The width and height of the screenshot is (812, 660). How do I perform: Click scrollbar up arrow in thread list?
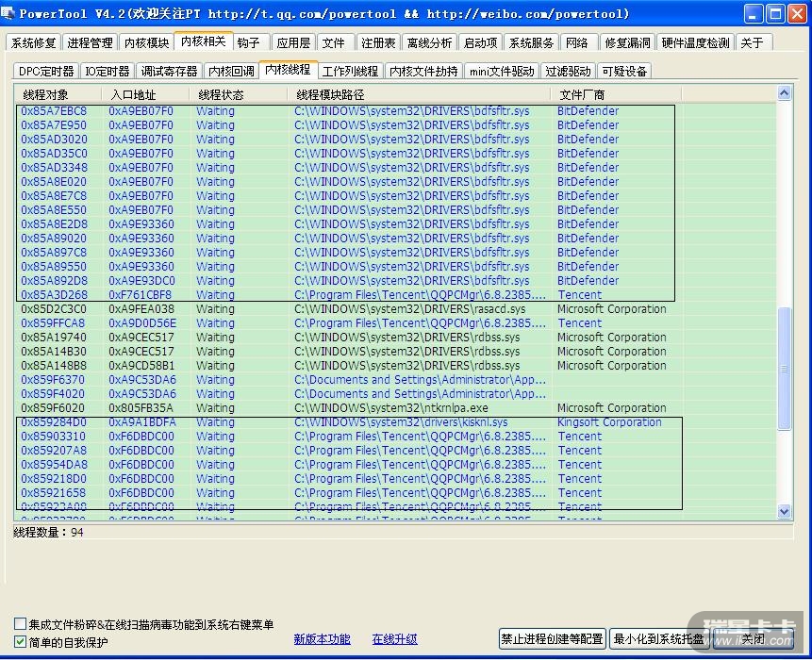coord(785,93)
